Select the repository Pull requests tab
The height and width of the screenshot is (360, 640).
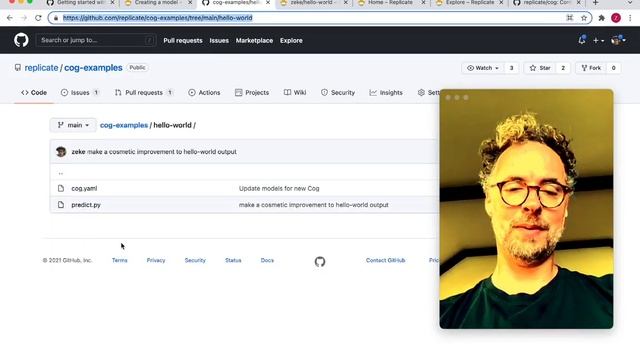point(144,93)
